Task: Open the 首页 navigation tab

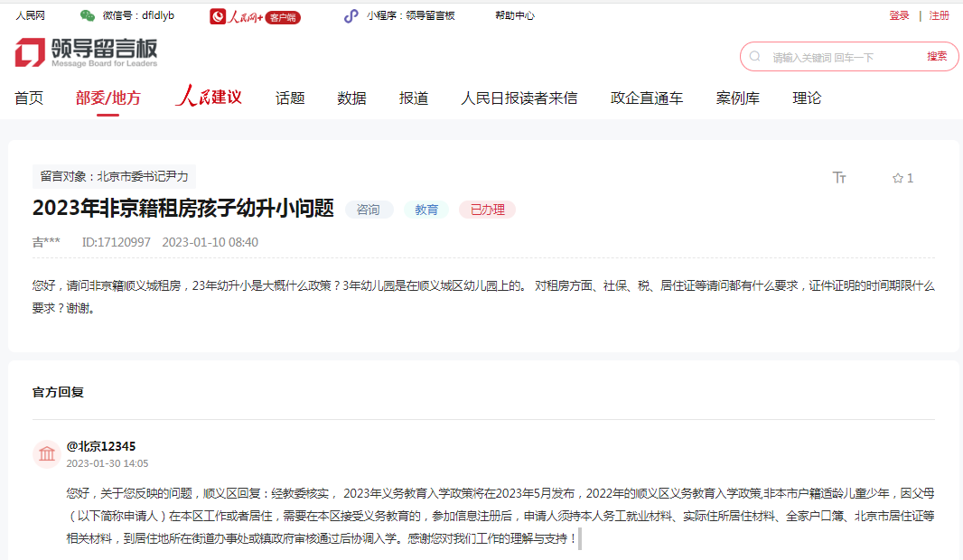Action: [29, 98]
